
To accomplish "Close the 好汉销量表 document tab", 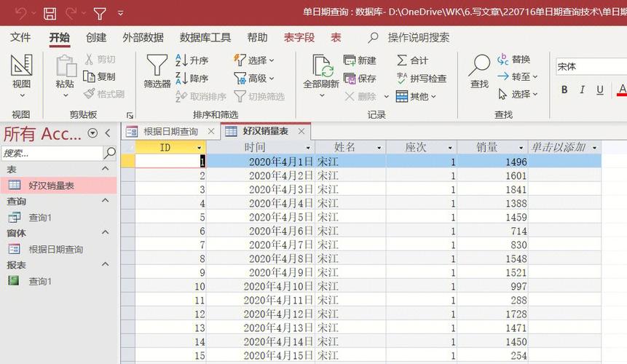I will click(x=301, y=131).
